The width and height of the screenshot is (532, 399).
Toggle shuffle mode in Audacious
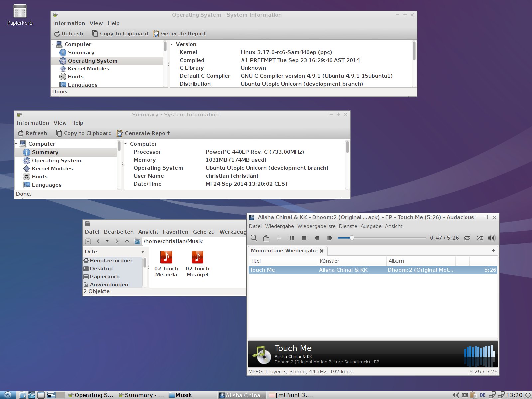479,238
